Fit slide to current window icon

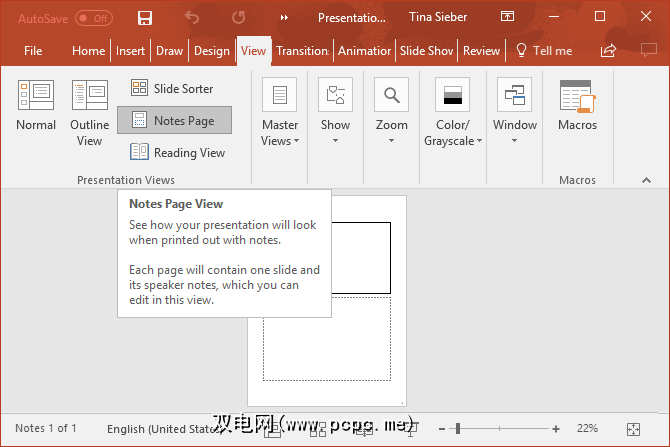(633, 429)
